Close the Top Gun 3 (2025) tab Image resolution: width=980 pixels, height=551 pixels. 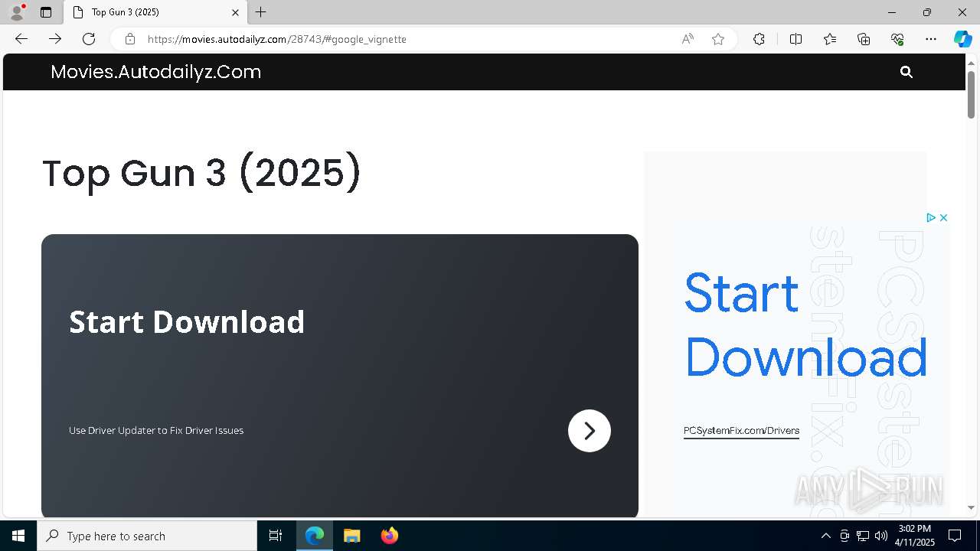point(235,12)
